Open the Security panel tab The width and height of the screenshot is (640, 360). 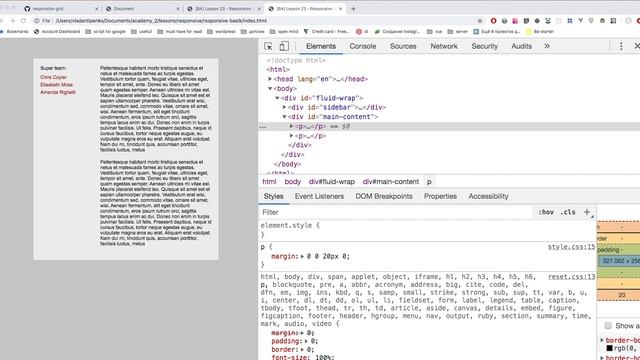[x=484, y=46]
